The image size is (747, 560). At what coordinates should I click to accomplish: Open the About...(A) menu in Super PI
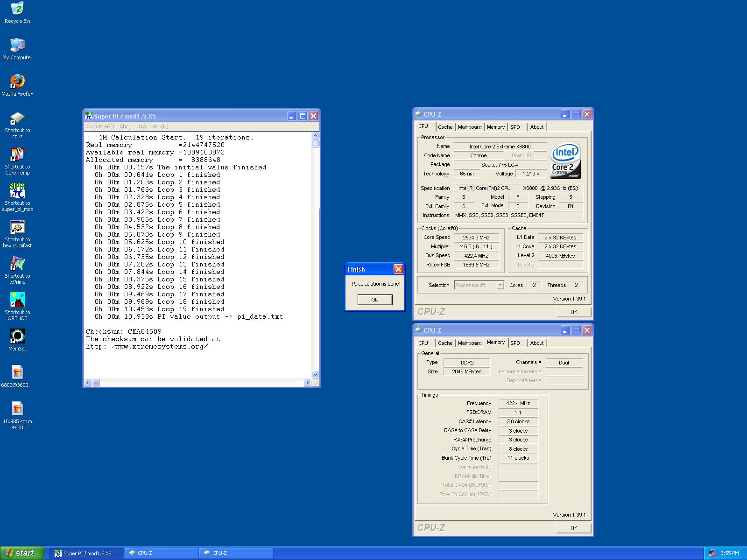133,126
